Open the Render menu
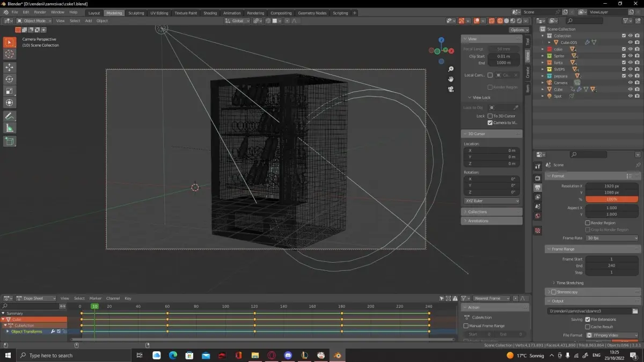644x362 pixels. pos(40,12)
